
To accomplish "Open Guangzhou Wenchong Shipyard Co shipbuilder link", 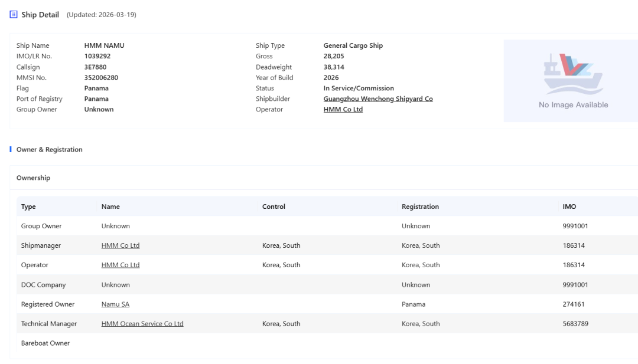I will [378, 99].
